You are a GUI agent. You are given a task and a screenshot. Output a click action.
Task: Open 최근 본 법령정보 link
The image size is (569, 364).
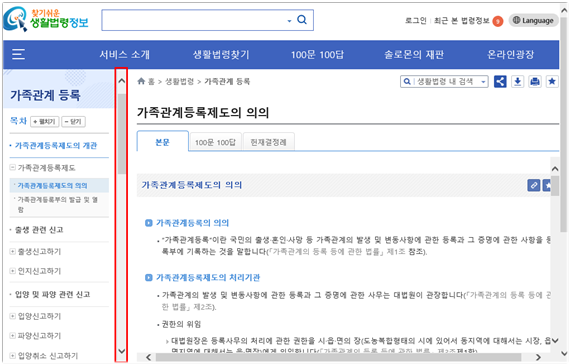(462, 21)
